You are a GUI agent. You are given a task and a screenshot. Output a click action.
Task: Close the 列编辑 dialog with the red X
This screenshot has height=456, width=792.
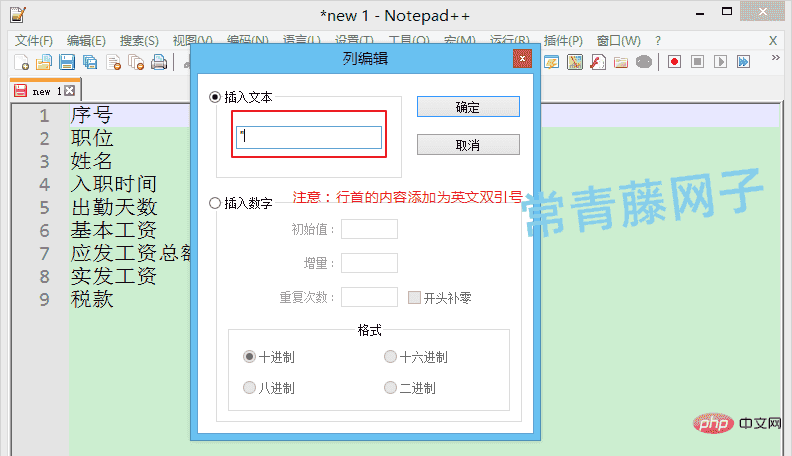[522, 59]
